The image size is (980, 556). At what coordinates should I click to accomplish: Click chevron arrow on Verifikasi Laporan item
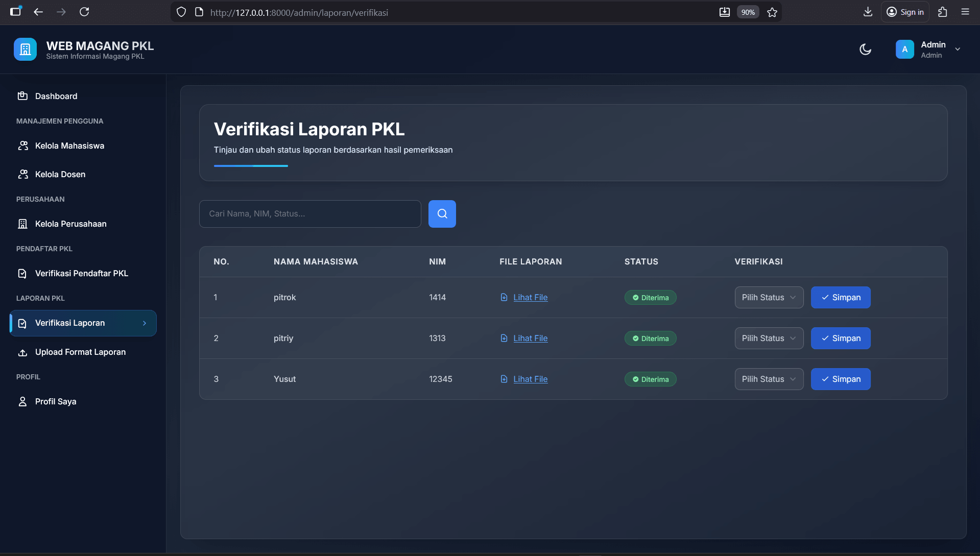145,323
